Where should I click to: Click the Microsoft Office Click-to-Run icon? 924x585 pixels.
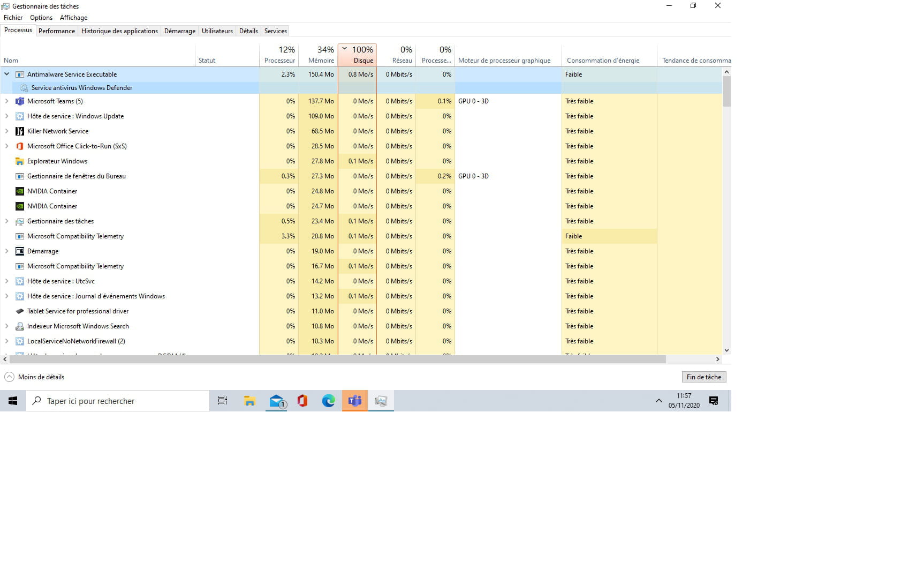(20, 146)
